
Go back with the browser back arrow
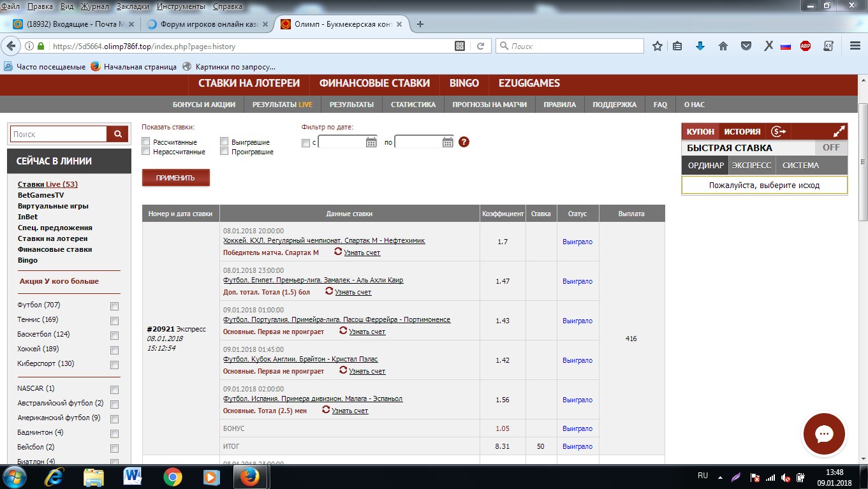(x=11, y=46)
